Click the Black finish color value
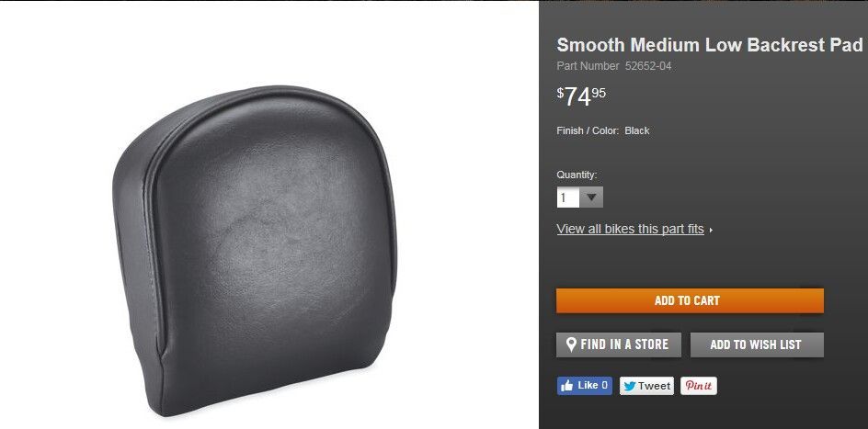Image resolution: width=868 pixels, height=429 pixels. 637,131
